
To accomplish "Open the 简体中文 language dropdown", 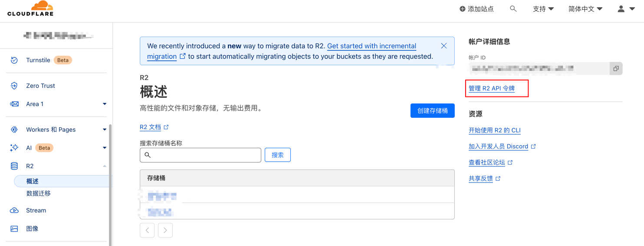I will coord(585,9).
